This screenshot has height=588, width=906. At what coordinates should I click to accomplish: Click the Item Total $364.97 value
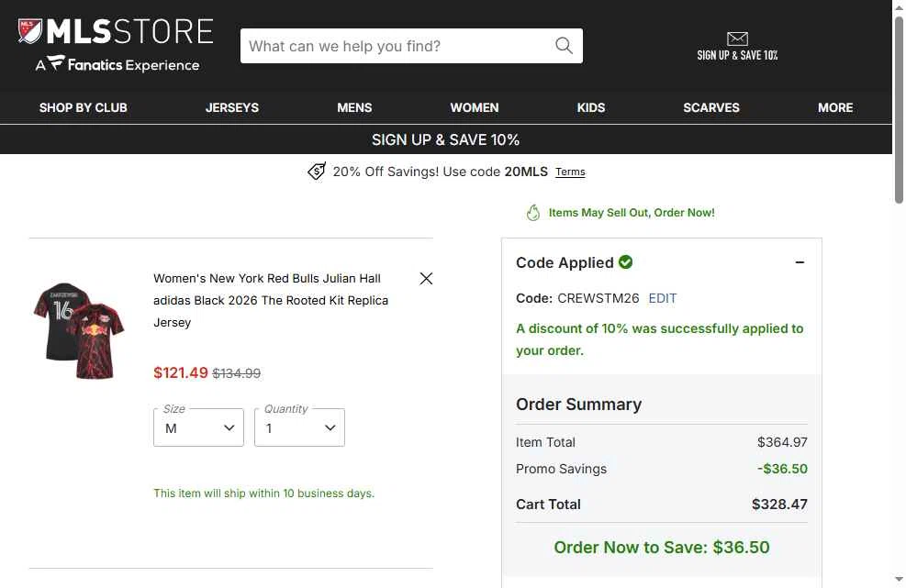[x=782, y=442]
